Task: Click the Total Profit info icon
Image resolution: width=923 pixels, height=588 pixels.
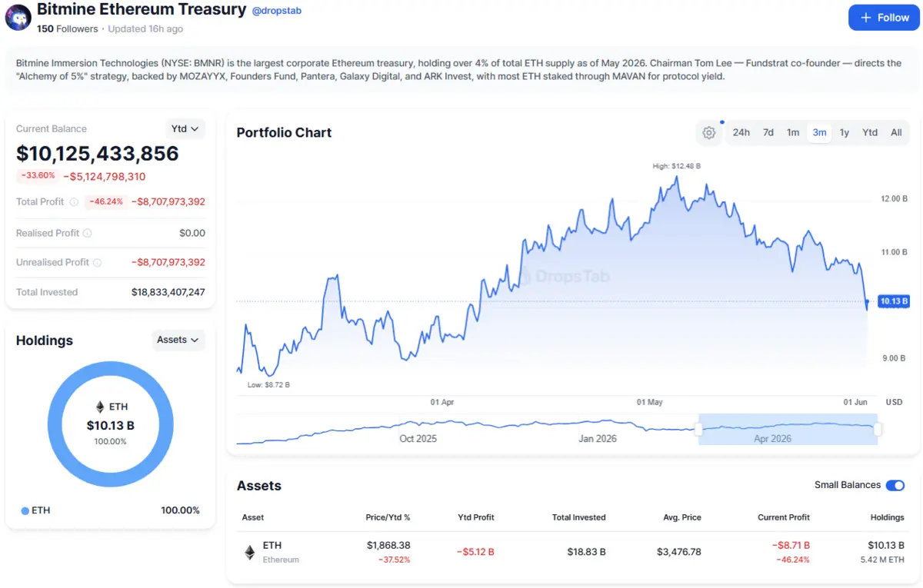Action: point(74,202)
